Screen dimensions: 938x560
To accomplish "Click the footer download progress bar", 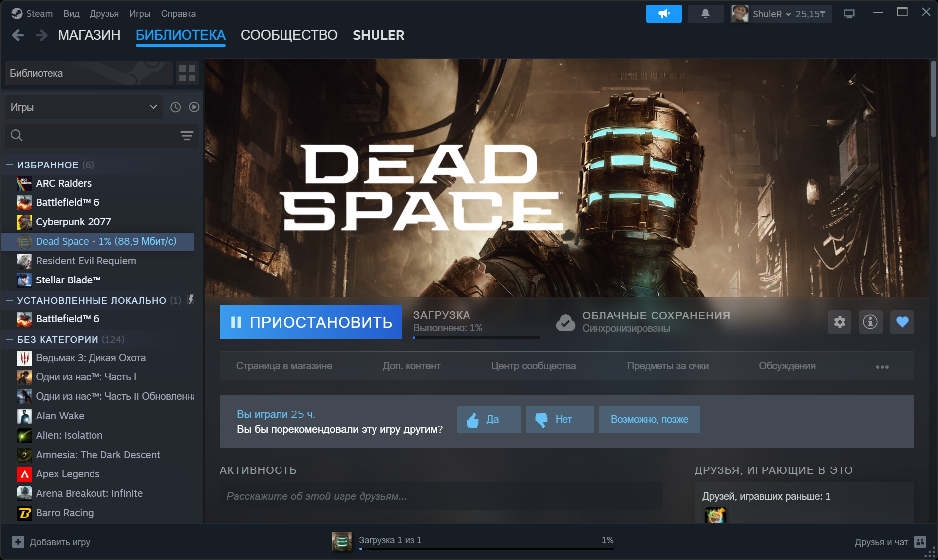I will point(486,549).
